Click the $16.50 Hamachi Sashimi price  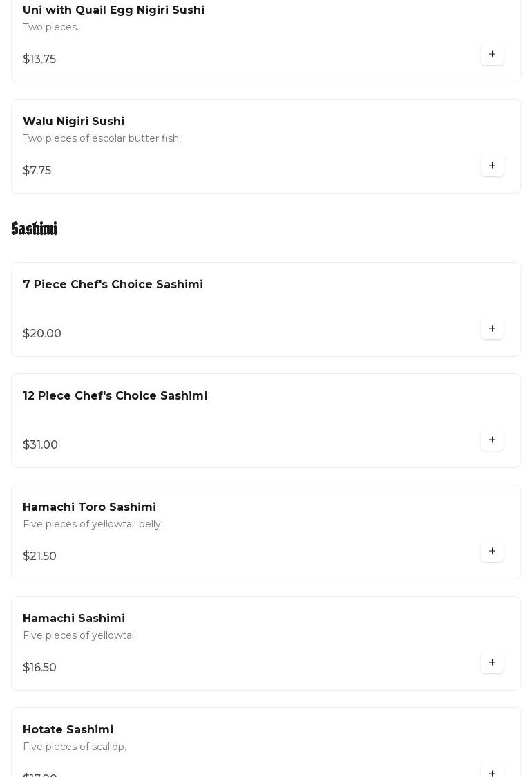[x=39, y=668]
